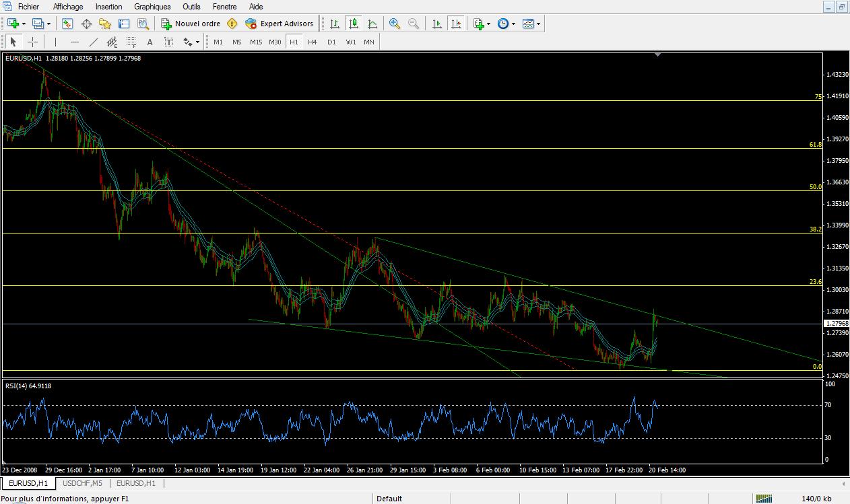The width and height of the screenshot is (850, 504).
Task: Open the Graphiques menu
Action: coord(152,6)
